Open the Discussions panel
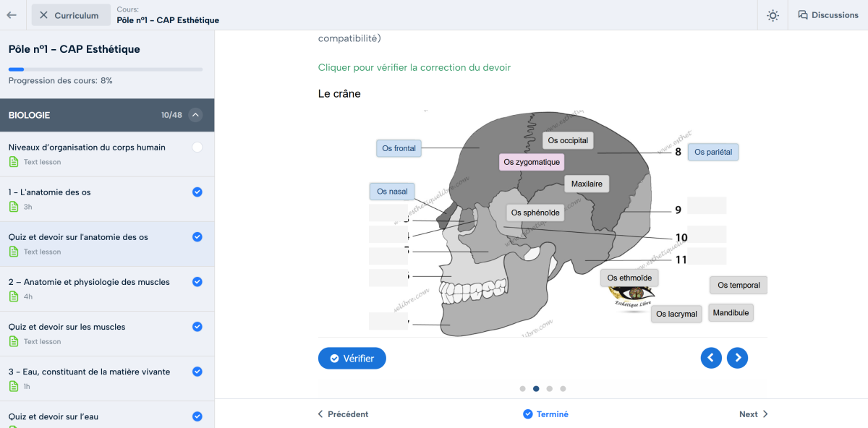This screenshot has width=868, height=428. (x=827, y=15)
